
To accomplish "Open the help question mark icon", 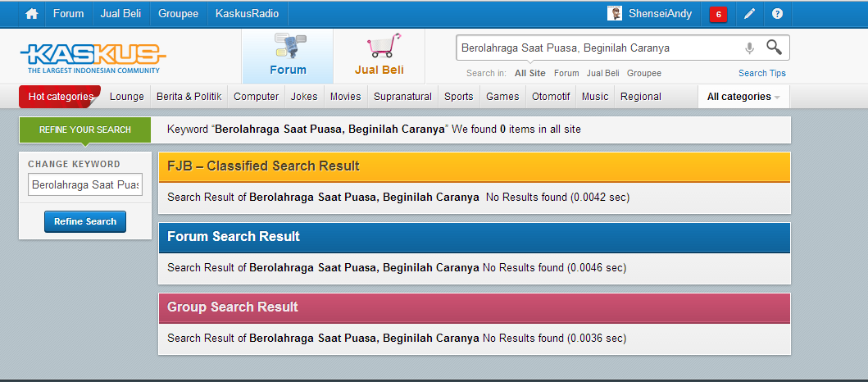I will (x=777, y=14).
